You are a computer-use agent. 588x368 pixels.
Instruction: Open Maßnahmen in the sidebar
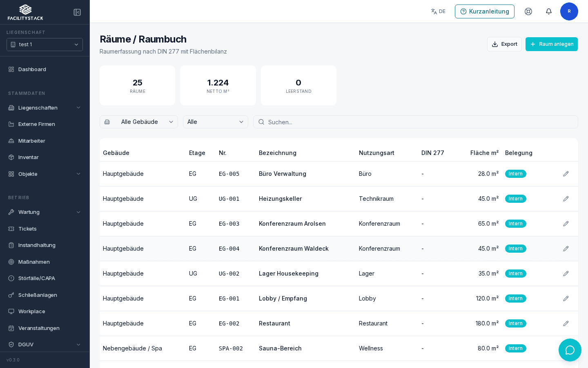click(45, 262)
